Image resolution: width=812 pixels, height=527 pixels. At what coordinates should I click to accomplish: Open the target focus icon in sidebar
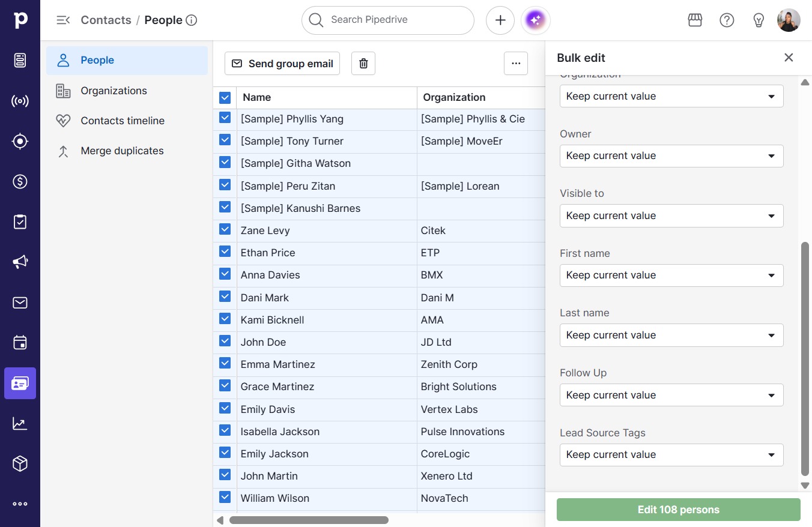20,141
